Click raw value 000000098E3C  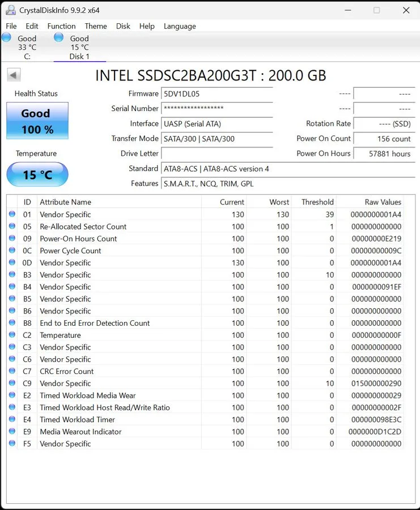(376, 419)
